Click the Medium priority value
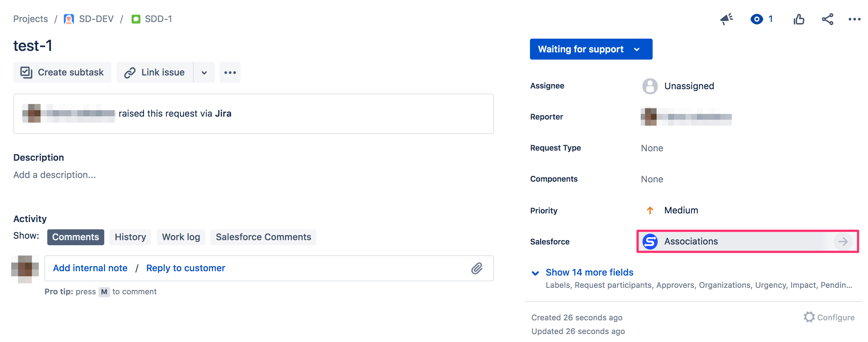This screenshot has height=342, width=868. point(681,211)
